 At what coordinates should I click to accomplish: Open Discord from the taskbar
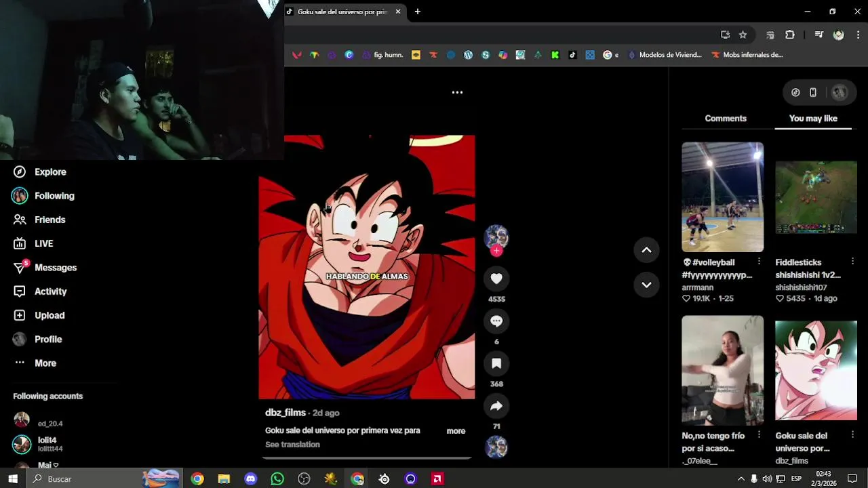[250, 479]
